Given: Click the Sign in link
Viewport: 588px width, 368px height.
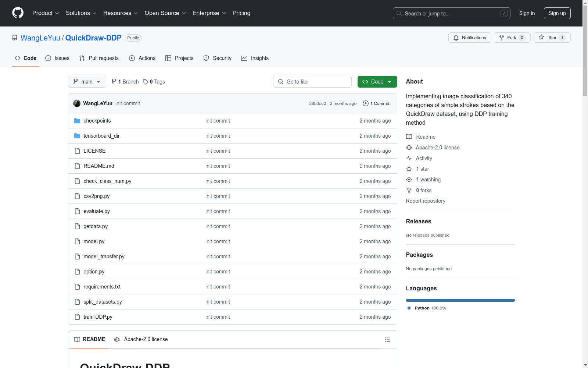Looking at the screenshot, I should (x=527, y=13).
